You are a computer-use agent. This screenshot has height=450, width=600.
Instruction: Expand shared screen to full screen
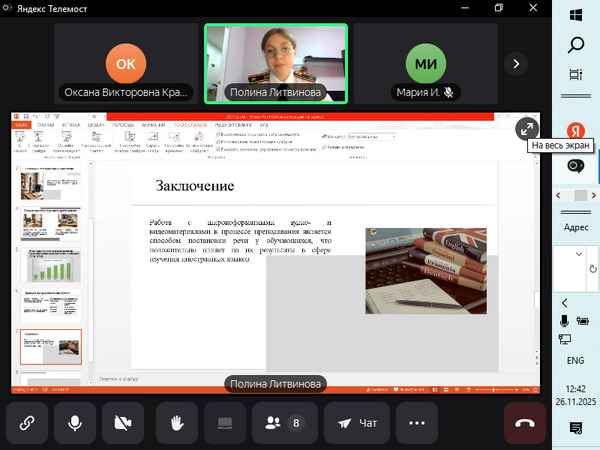(x=526, y=129)
